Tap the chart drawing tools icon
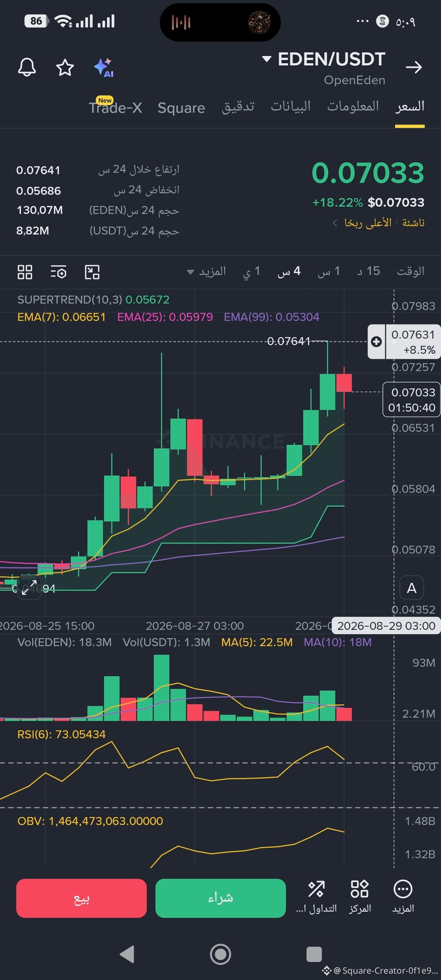Image resolution: width=441 pixels, height=980 pixels. (92, 272)
